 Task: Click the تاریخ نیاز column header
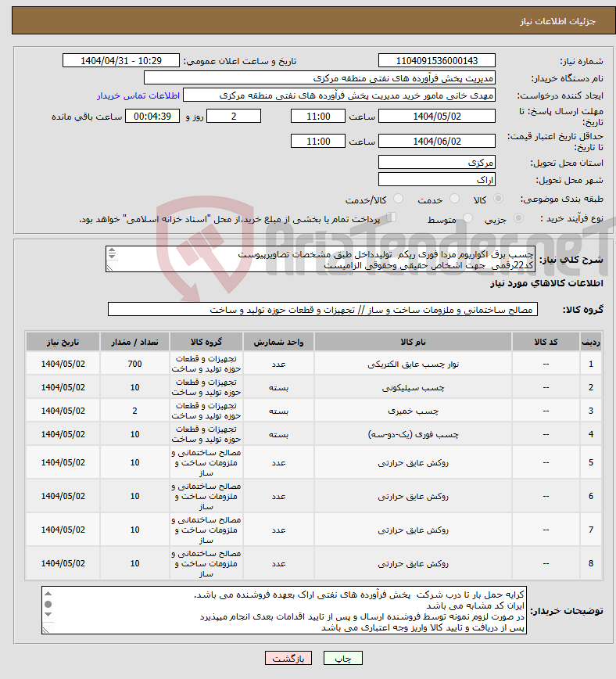pos(63,342)
